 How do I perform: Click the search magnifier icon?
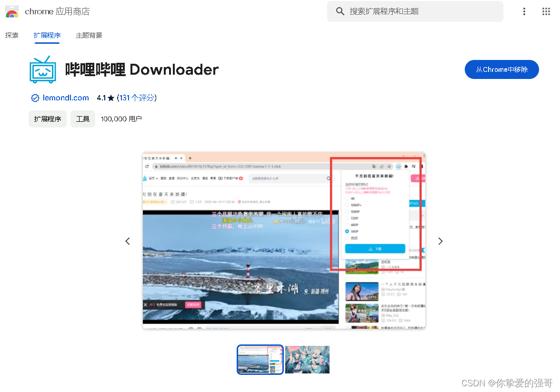(340, 11)
